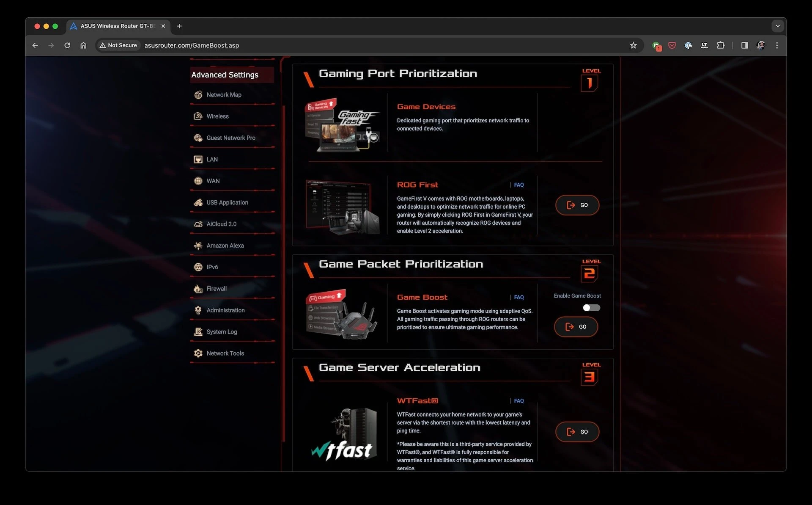
Task: Click the browser home icon
Action: click(x=83, y=45)
